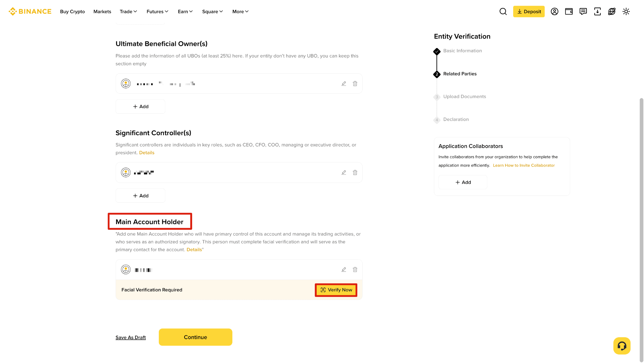This screenshot has height=363, width=644.
Task: Open the wallet icon in header
Action: 569,12
